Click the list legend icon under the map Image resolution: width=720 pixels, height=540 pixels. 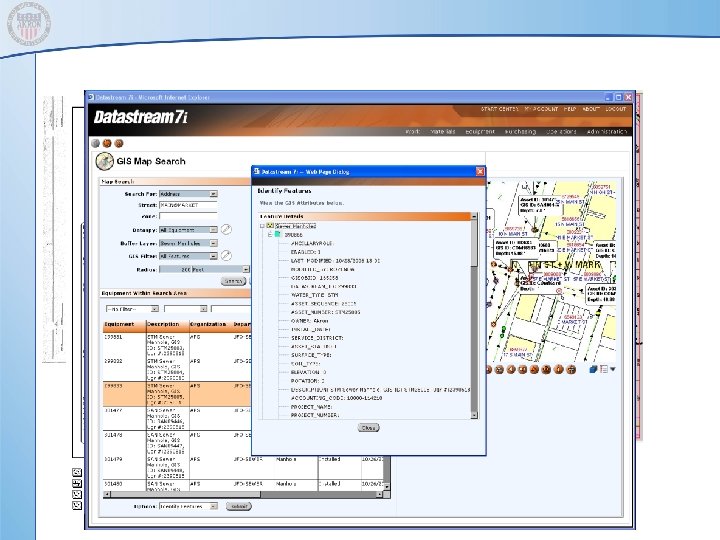pyautogui.click(x=604, y=369)
